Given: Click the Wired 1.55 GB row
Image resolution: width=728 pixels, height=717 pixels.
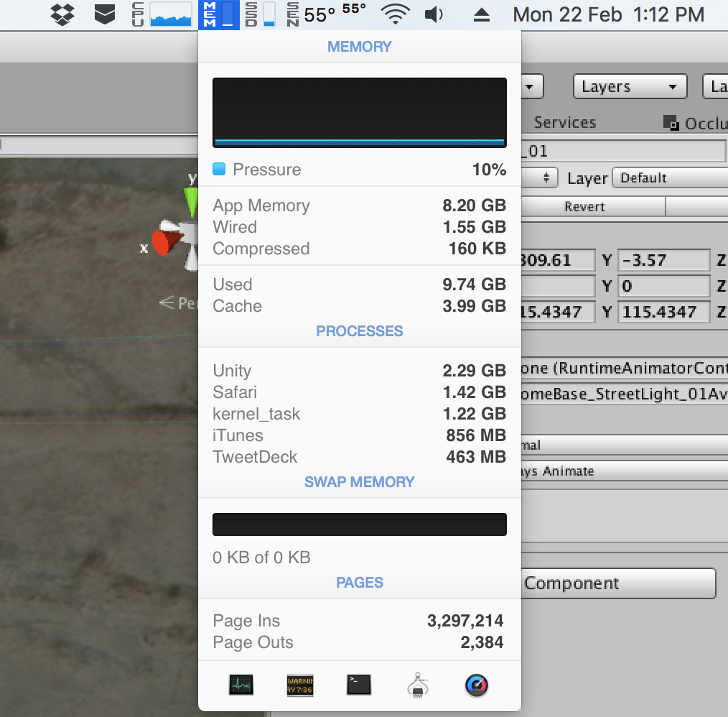Looking at the screenshot, I should [x=360, y=227].
